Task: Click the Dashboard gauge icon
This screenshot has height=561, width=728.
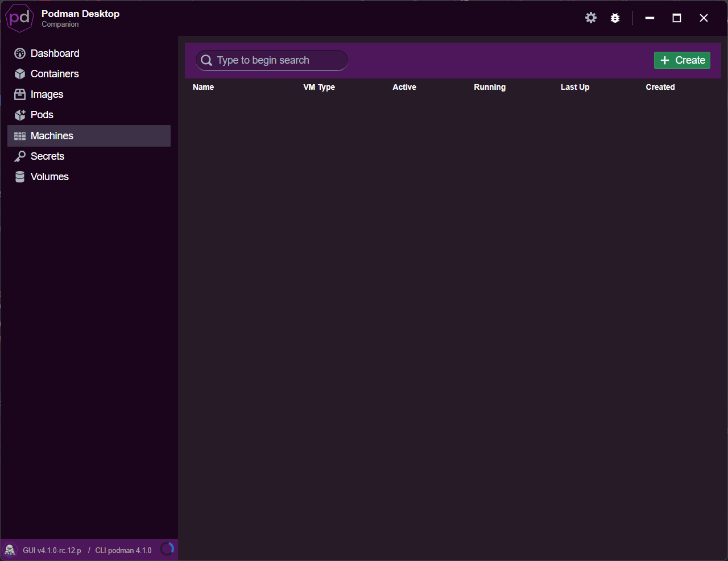Action: point(20,53)
